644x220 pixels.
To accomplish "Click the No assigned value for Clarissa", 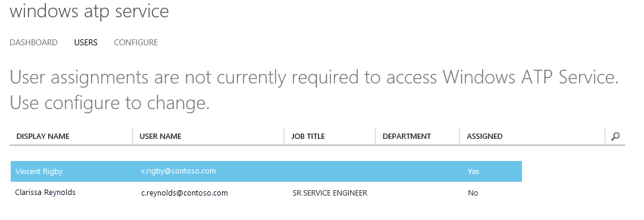I will [x=473, y=193].
